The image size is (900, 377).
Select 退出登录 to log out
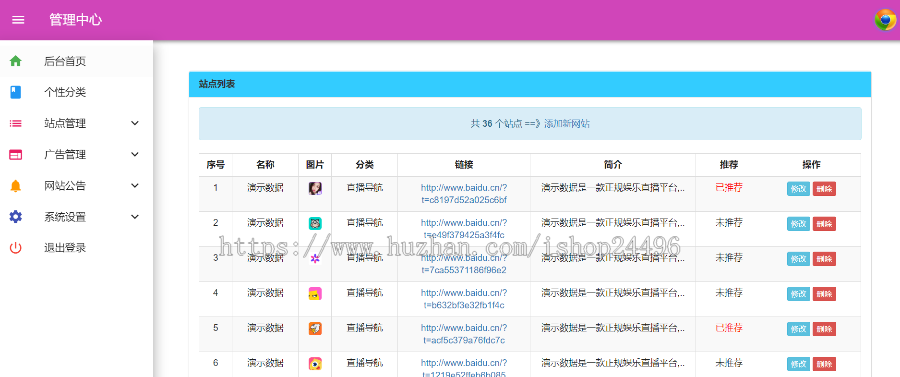click(x=65, y=248)
